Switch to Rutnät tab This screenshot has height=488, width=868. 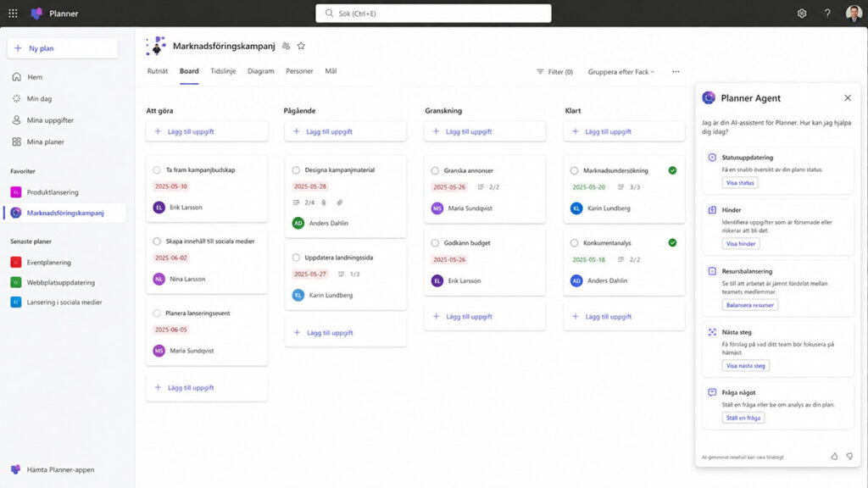point(158,71)
